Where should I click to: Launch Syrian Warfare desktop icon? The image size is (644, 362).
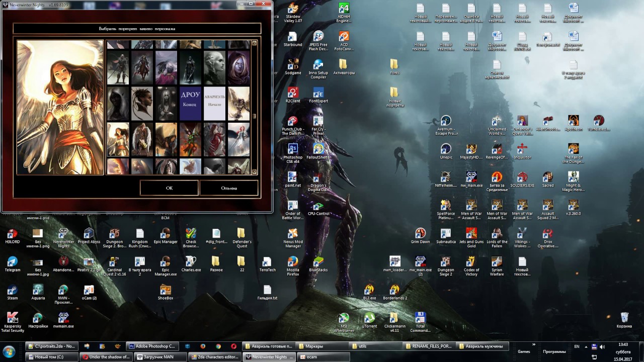click(x=497, y=266)
